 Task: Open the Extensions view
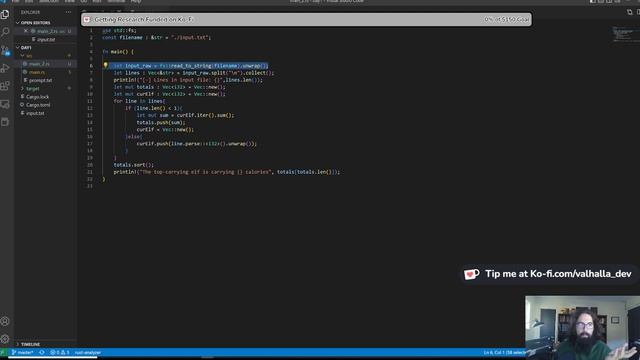(5, 86)
